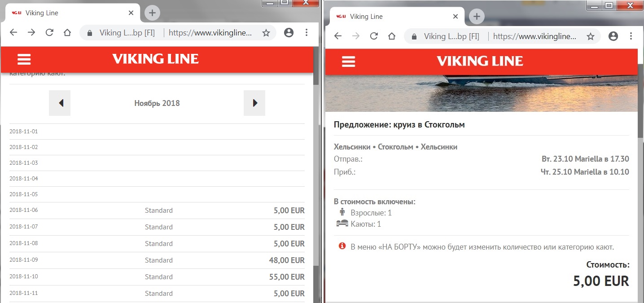
Task: Open home page in left browser window
Action: 67,32
